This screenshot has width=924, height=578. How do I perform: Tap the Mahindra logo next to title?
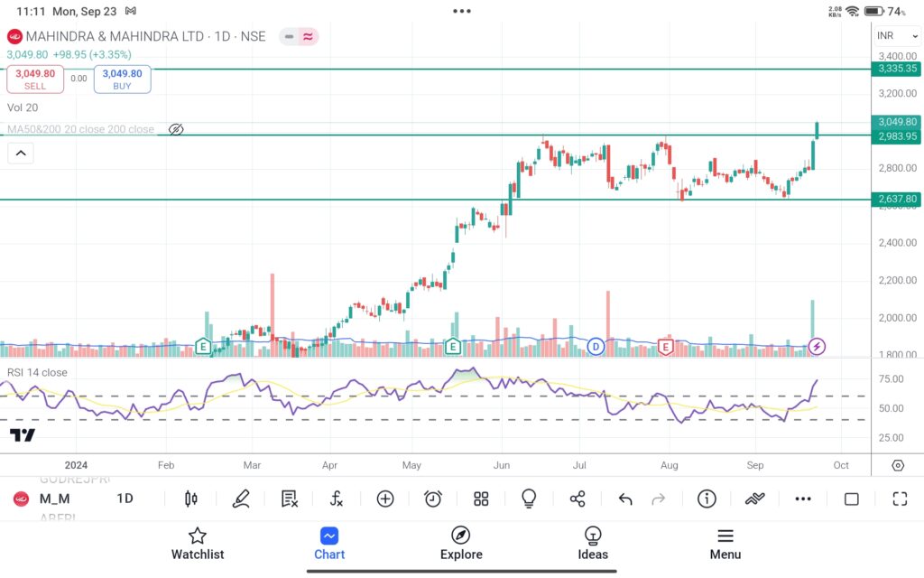[x=14, y=36]
